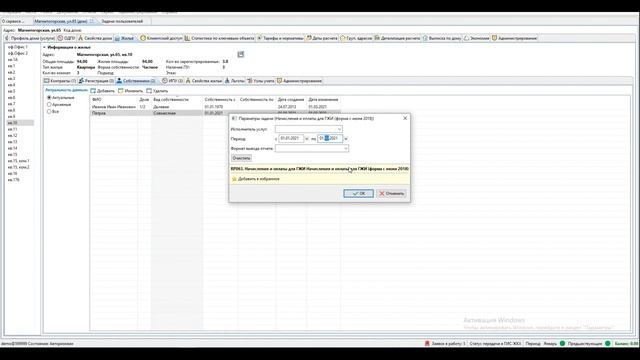Switch to Задачи пользователей window tab
640x360 pixels.
(x=122, y=21)
